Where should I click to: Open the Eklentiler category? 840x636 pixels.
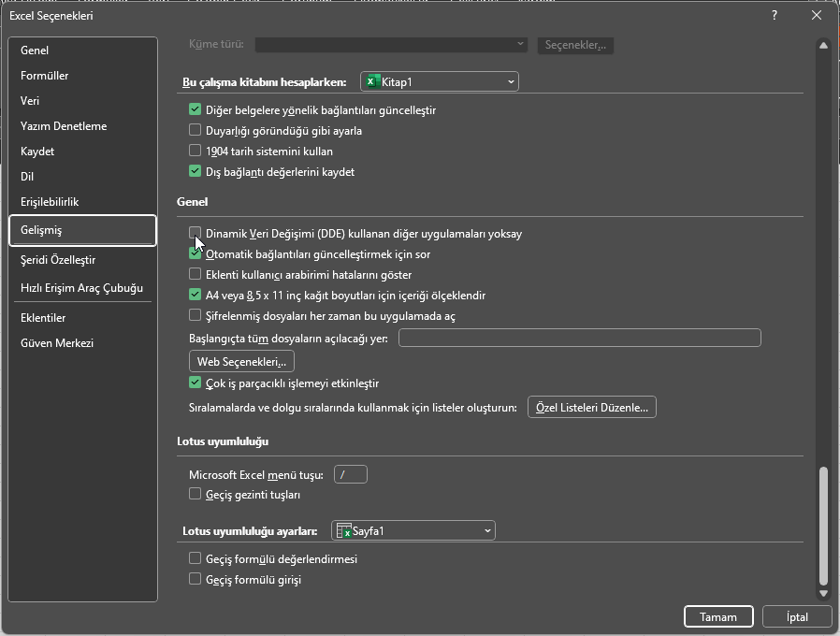[47, 317]
